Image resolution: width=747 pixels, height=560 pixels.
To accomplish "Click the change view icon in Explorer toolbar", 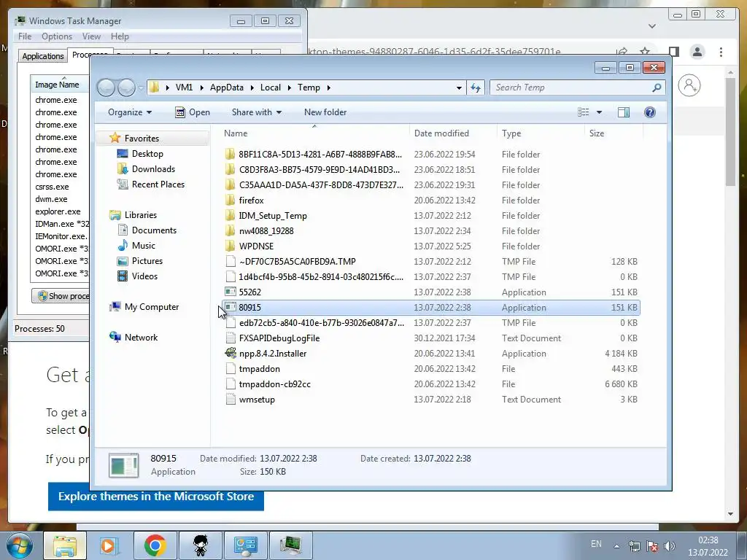I will 584,112.
